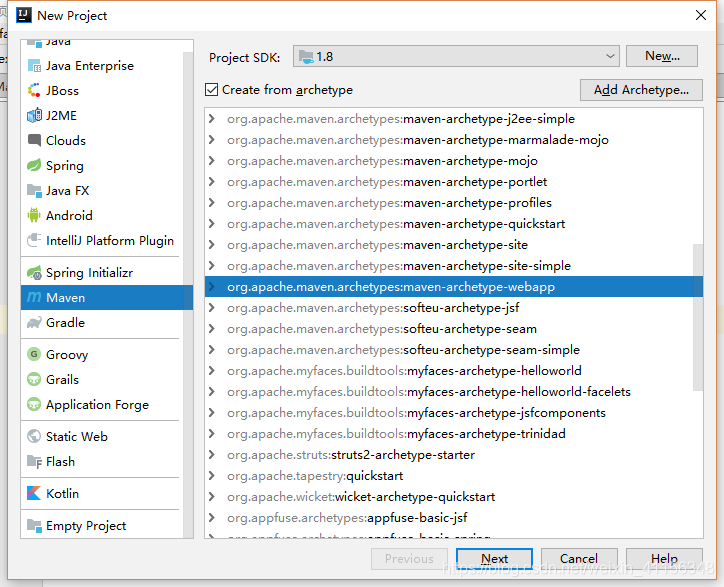Click the IntelliJ IDEA logo in title bar
This screenshot has width=724, height=587.
point(24,15)
